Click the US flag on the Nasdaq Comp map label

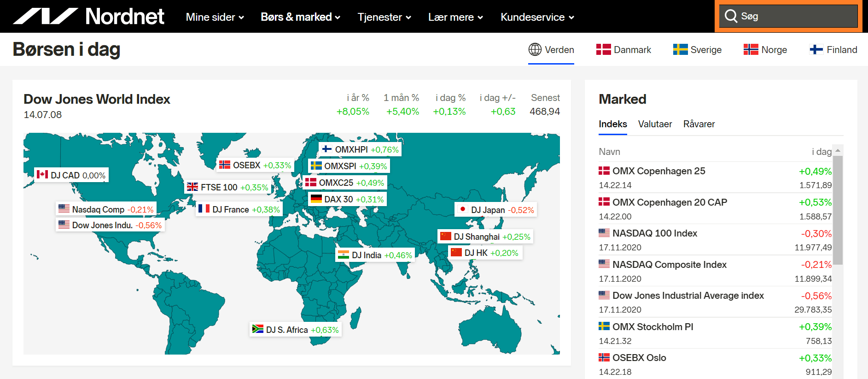pyautogui.click(x=64, y=208)
